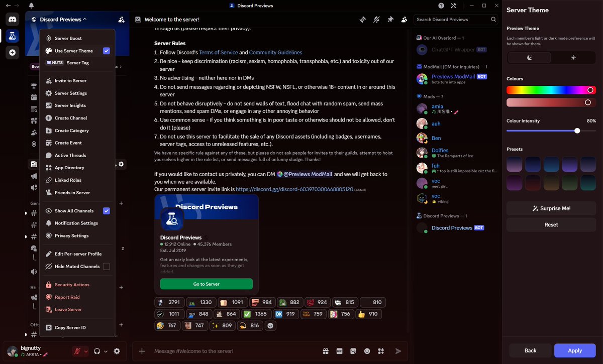Click the thumbs up reaction 910
The height and width of the screenshot is (364, 603).
368,314
